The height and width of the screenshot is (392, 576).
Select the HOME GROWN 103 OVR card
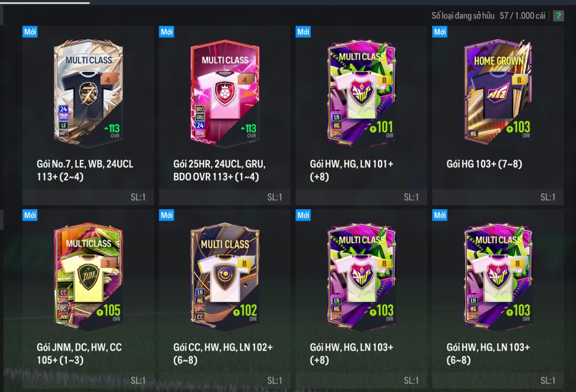tap(498, 92)
